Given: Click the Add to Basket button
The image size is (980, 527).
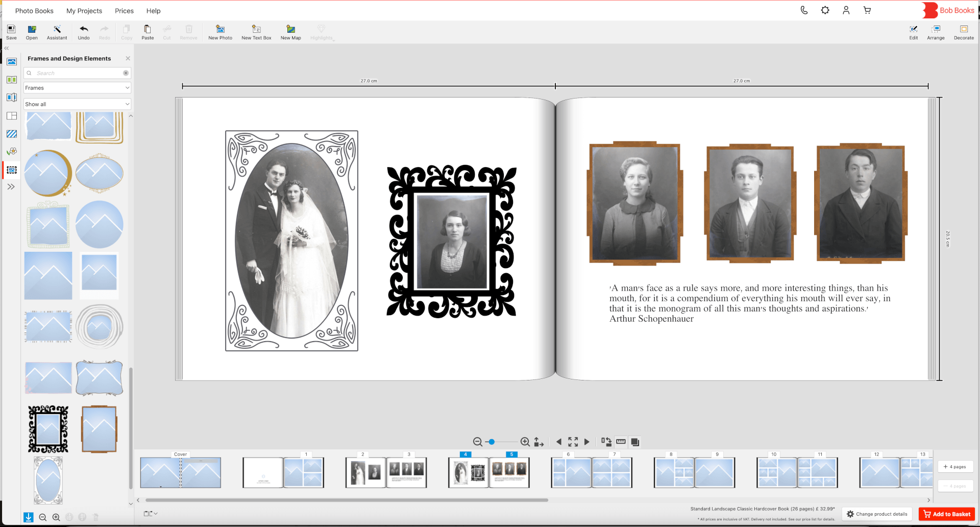Looking at the screenshot, I should tap(947, 514).
